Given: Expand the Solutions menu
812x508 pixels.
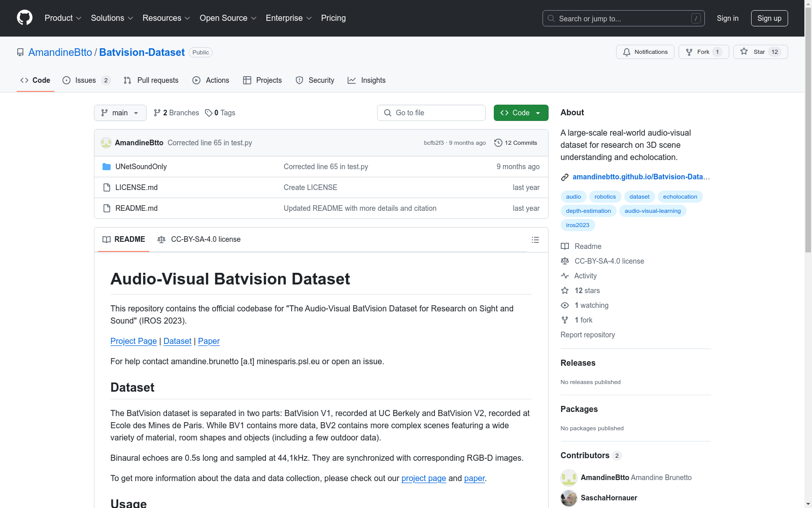Looking at the screenshot, I should pos(112,18).
